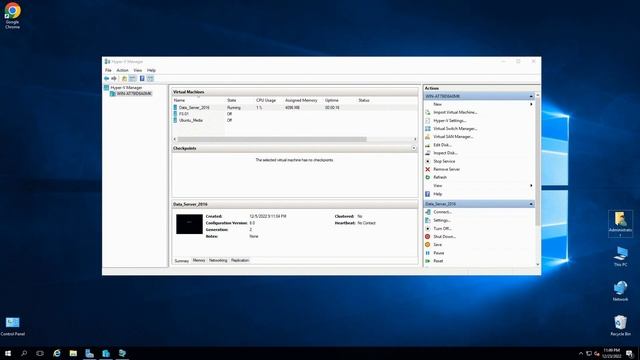This screenshot has height=360, width=640.
Task: Select the Network desktop icon
Action: pyautogui.click(x=620, y=291)
